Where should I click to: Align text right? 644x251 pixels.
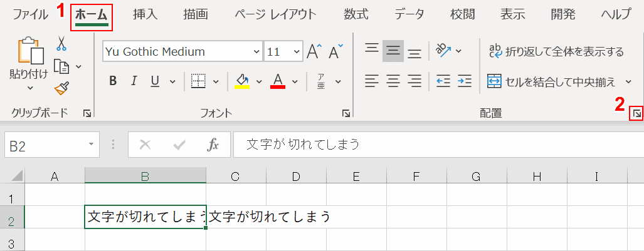415,81
